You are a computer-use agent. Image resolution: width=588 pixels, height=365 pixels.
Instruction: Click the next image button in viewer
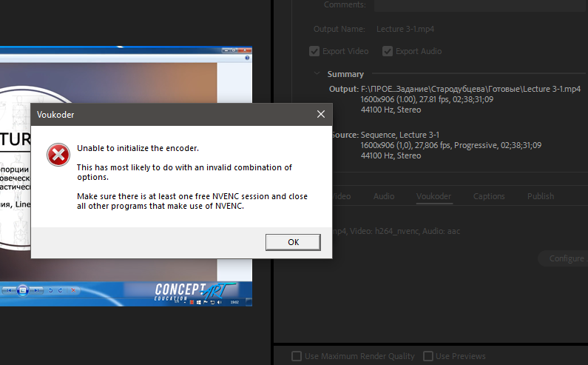pyautogui.click(x=36, y=289)
